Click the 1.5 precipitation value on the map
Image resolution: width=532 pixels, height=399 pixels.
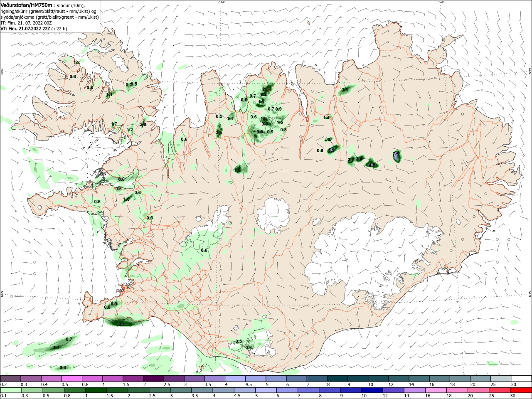[x=280, y=122]
